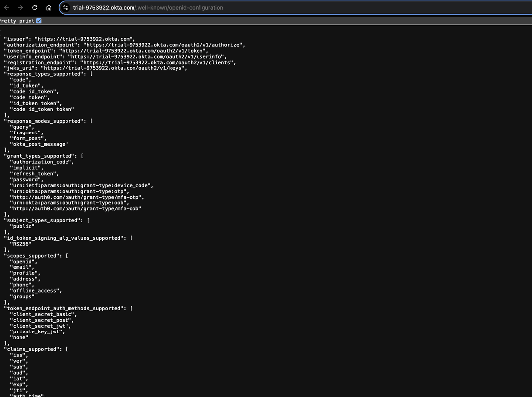Click the site information icon in address bar
The height and width of the screenshot is (397, 532).
click(65, 7)
